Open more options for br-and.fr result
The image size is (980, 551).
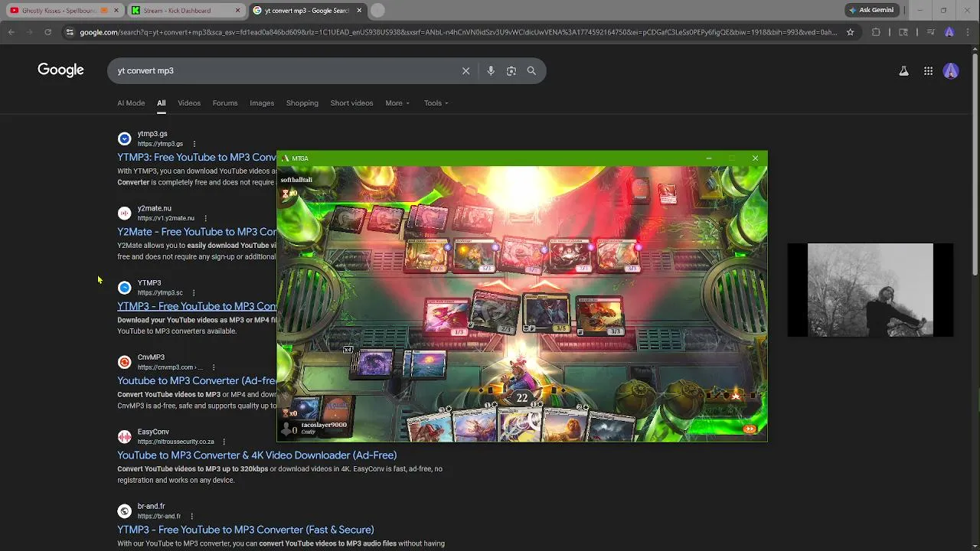191,516
